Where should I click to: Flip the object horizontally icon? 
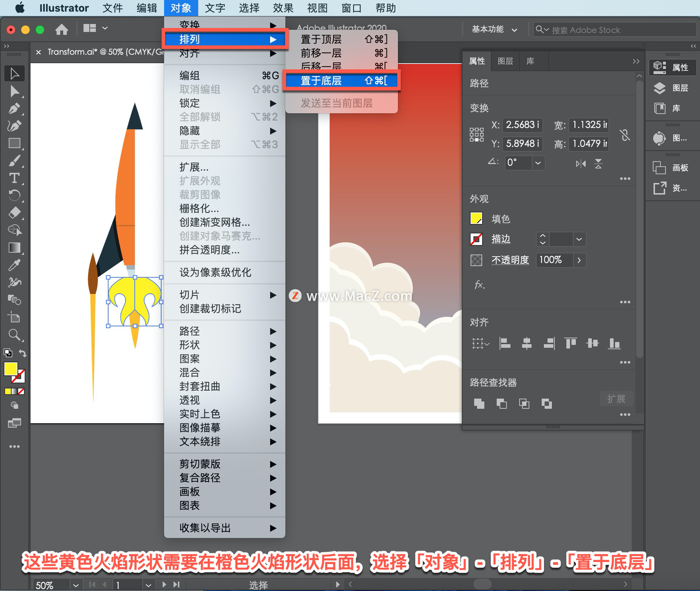click(x=580, y=164)
